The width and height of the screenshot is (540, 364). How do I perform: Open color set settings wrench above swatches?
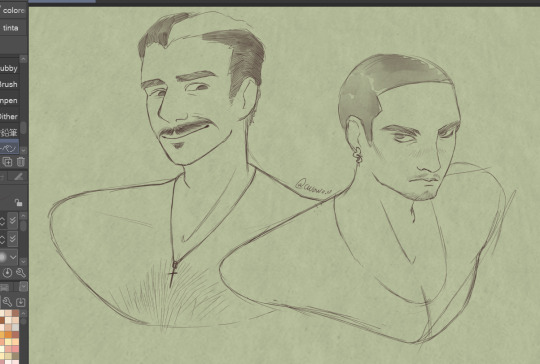click(x=7, y=302)
